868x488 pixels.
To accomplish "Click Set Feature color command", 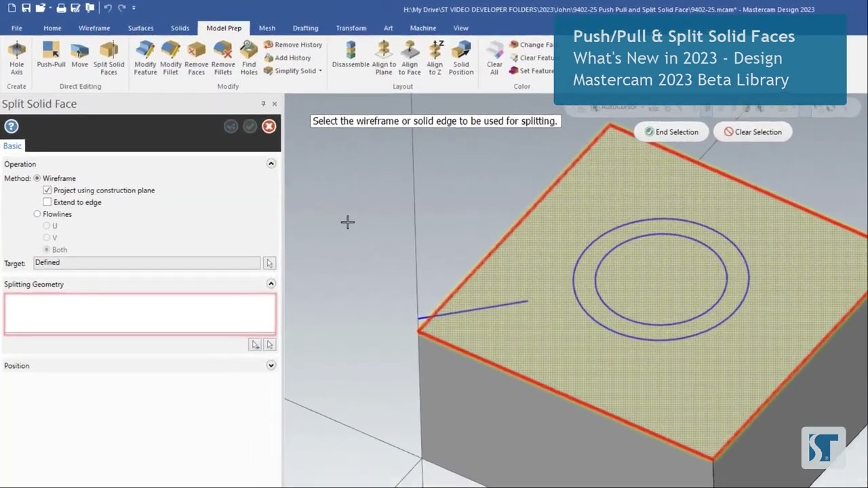I will 532,70.
